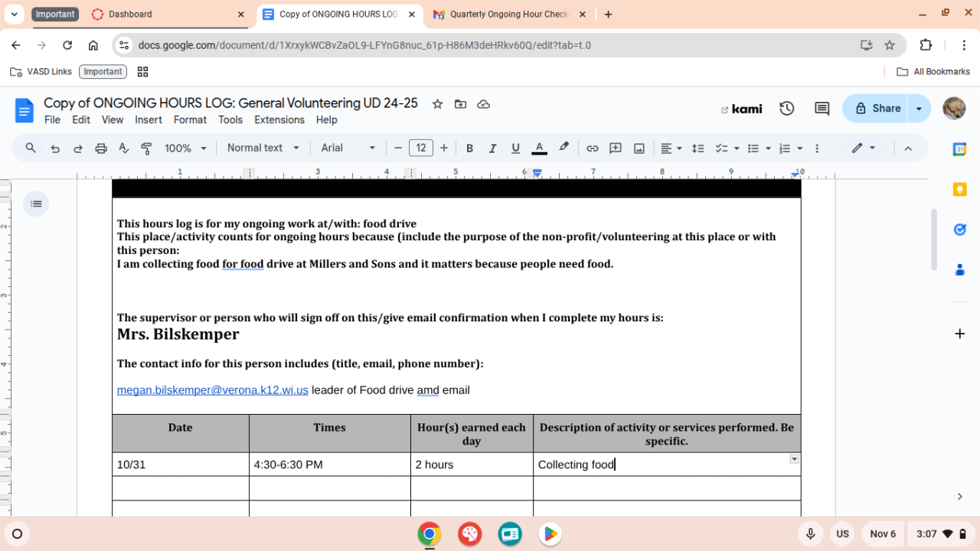
Task: Open the Insert menu
Action: coord(149,120)
